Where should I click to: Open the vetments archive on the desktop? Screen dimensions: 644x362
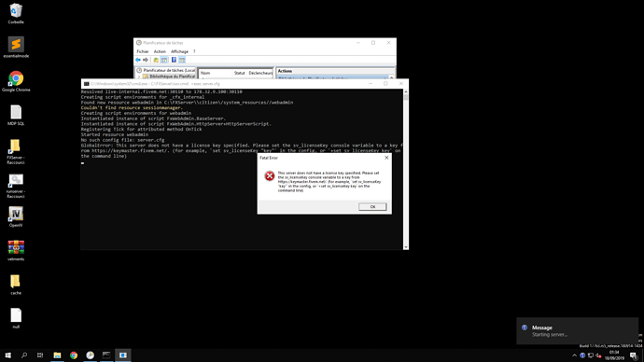point(16,250)
